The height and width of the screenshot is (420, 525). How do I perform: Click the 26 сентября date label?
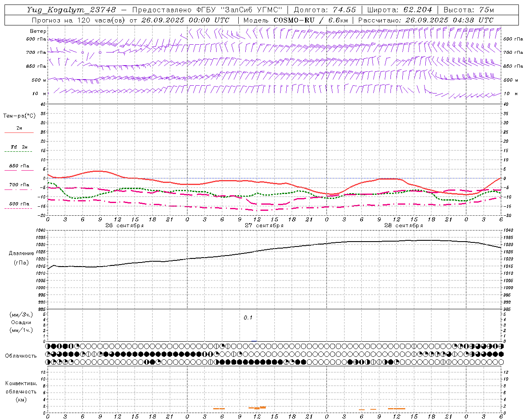125,226
